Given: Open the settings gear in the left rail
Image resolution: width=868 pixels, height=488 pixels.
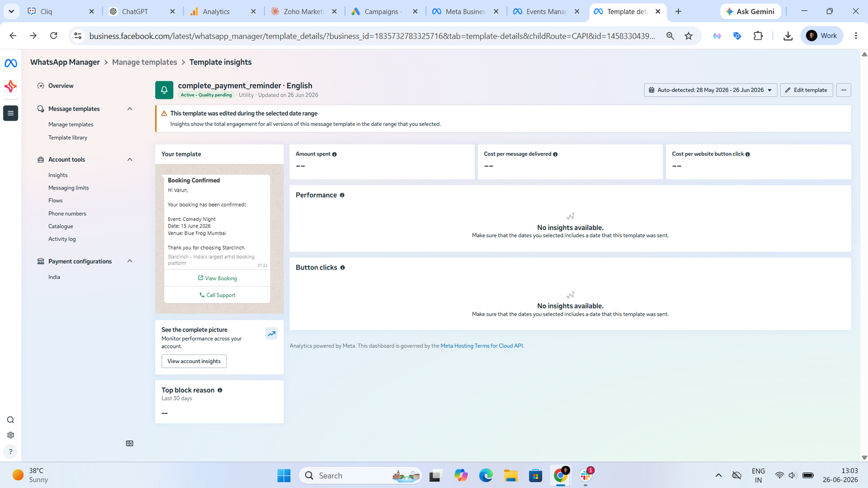Looking at the screenshot, I should (10, 435).
